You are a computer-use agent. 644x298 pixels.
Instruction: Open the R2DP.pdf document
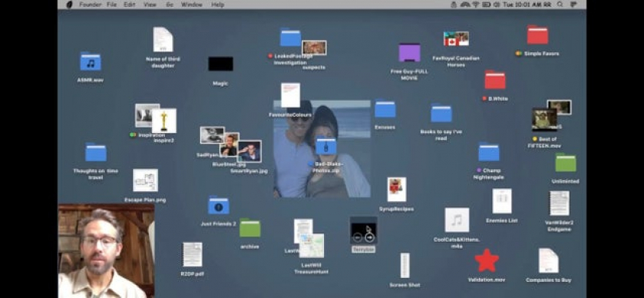pos(192,254)
